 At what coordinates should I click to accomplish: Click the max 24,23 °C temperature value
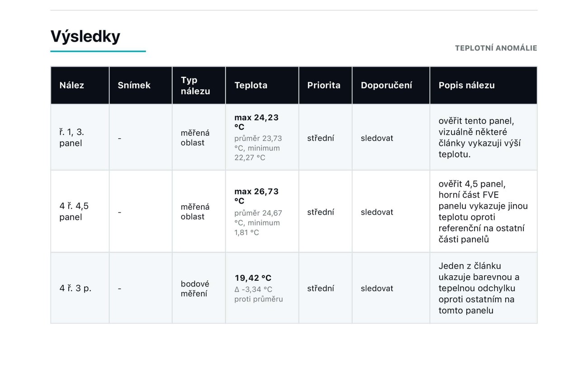[x=256, y=122]
